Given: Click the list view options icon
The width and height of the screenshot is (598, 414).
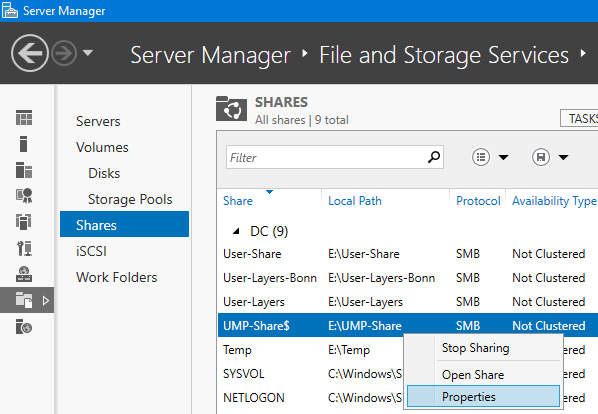Looking at the screenshot, I should [481, 157].
